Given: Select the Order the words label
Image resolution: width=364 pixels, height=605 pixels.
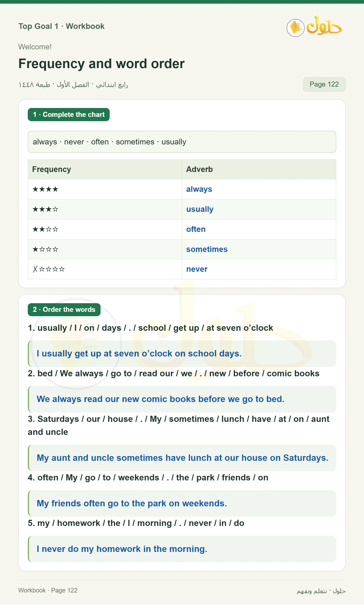Looking at the screenshot, I should click(x=64, y=309).
